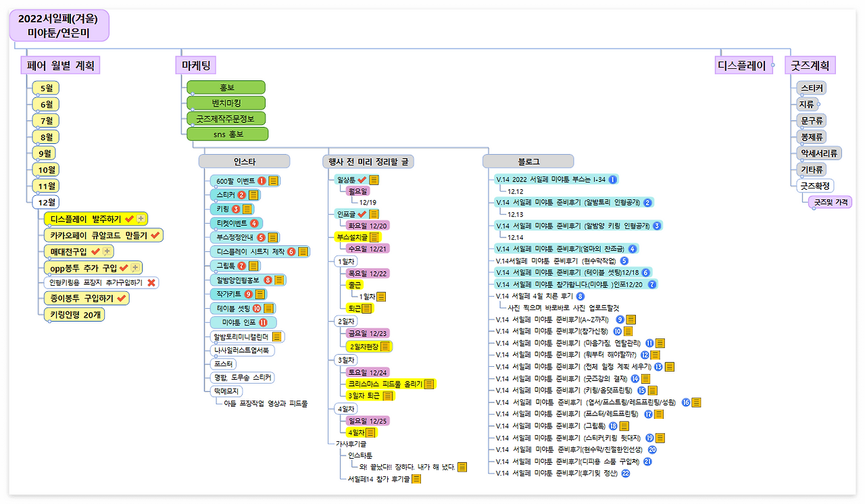Toggle the checkmark on 카카오페이 큐알코드 만들기
Screen dimensions: 865x504
tap(155, 235)
